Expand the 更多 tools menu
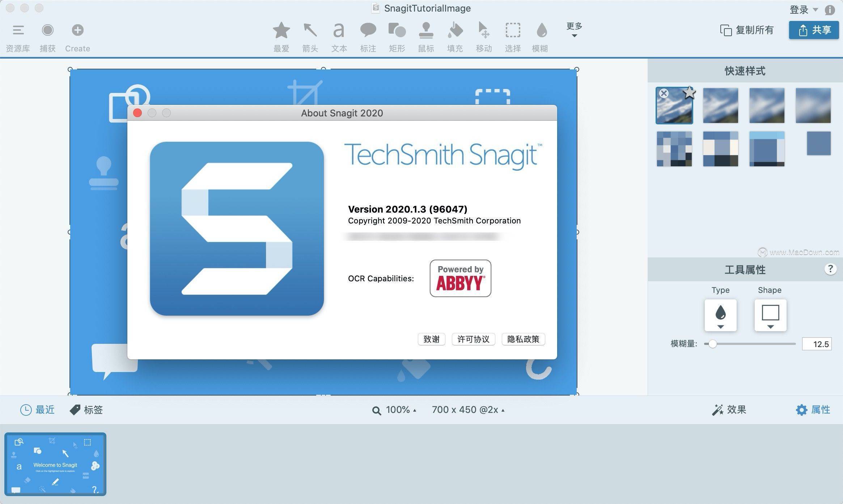 pyautogui.click(x=574, y=30)
